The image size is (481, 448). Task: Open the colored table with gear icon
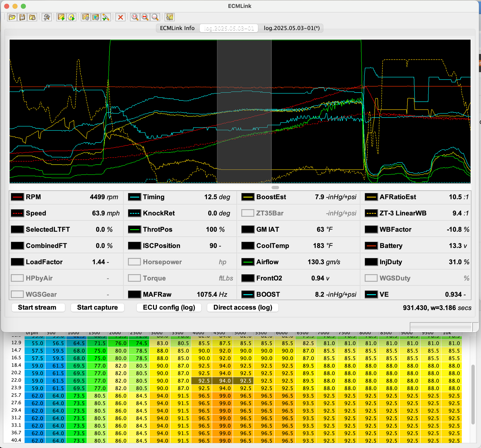pos(96,17)
